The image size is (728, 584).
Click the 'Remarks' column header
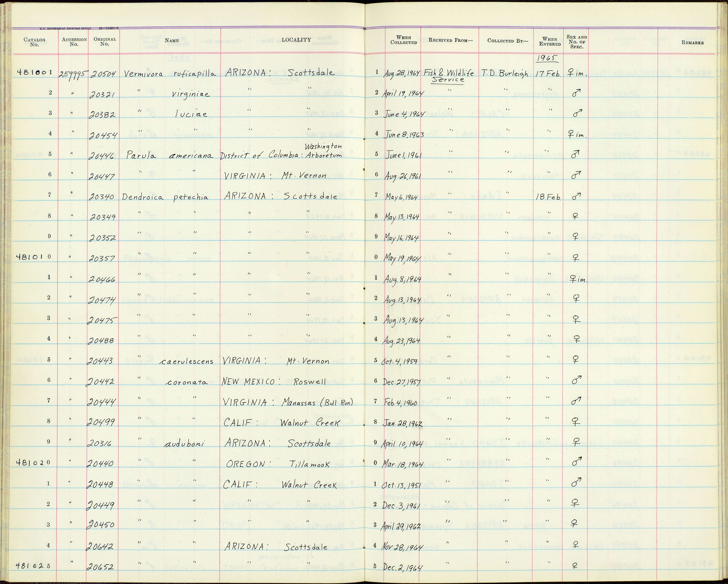tap(692, 43)
